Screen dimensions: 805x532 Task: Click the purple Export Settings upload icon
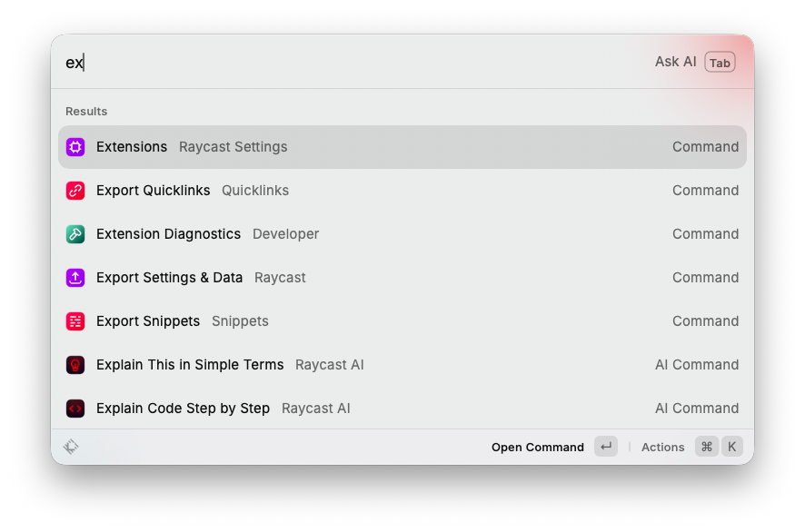(75, 278)
